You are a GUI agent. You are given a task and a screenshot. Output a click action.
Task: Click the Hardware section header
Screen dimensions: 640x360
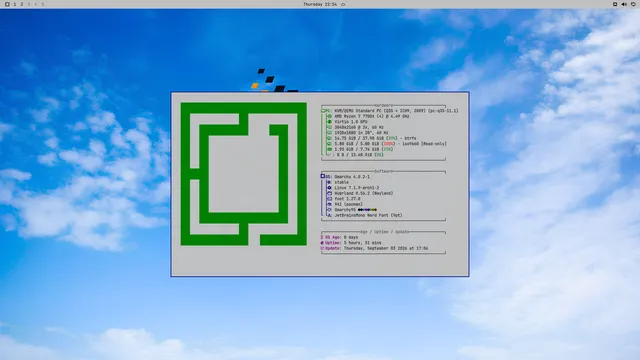tap(383, 106)
